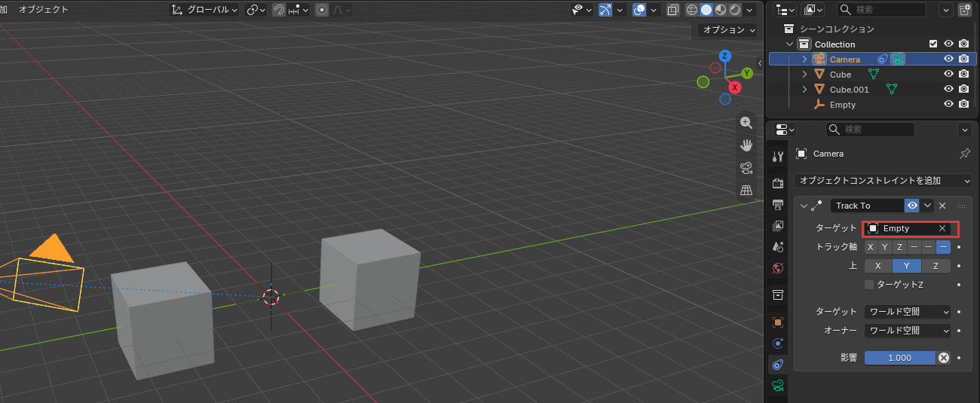Open the Object Data camera tab
The height and width of the screenshot is (403, 980).
pos(778,386)
